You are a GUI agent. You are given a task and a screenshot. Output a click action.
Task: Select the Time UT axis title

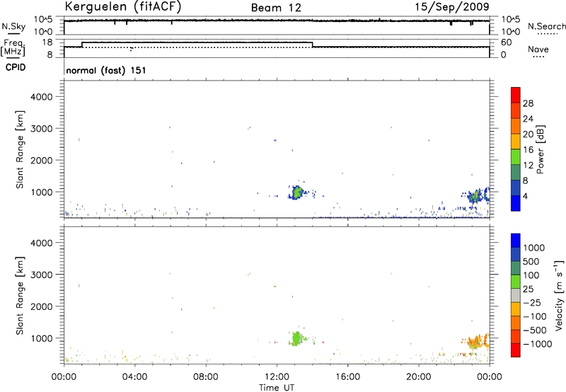(x=277, y=388)
